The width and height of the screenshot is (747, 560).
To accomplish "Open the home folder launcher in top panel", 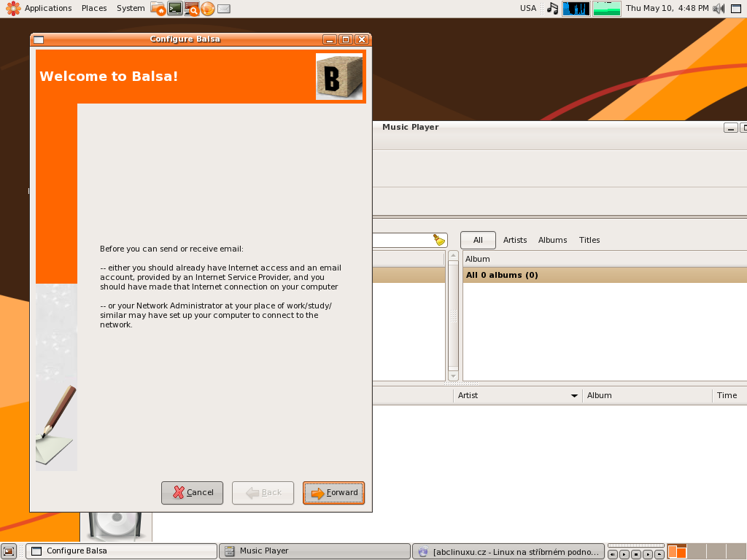I will coord(158,8).
